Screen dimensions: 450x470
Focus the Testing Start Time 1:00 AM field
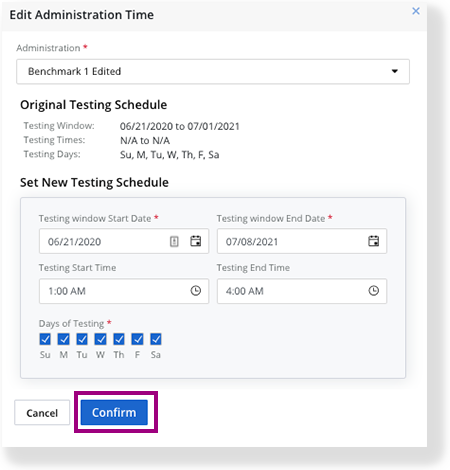(124, 291)
